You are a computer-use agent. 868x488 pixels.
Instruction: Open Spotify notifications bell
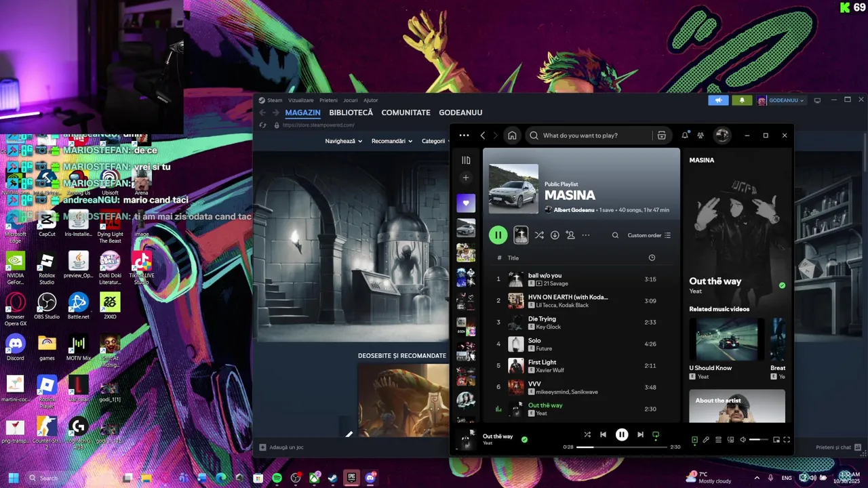[x=685, y=136]
